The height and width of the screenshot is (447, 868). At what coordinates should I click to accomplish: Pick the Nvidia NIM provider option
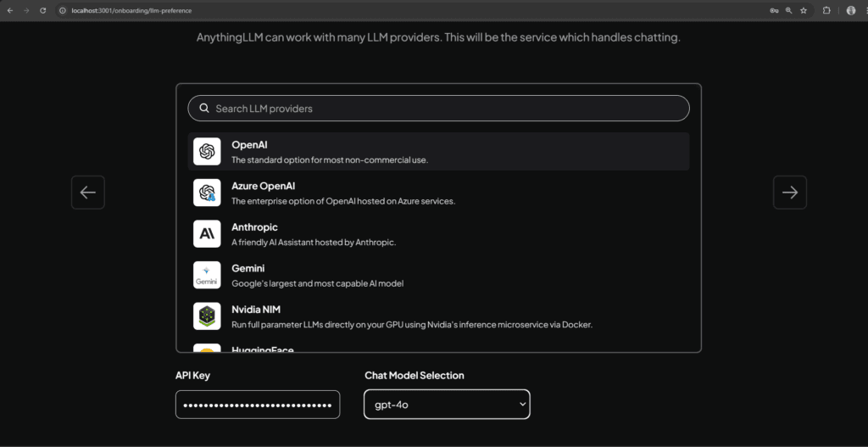pos(438,316)
